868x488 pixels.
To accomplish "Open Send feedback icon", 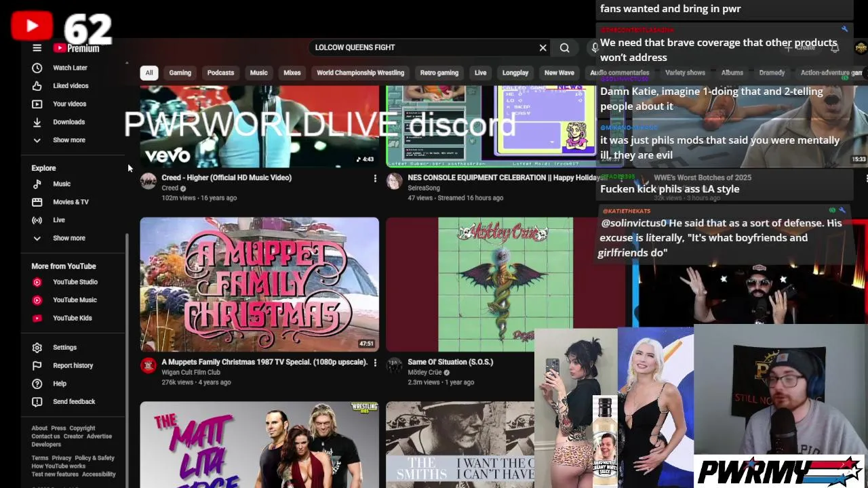I will tap(37, 402).
